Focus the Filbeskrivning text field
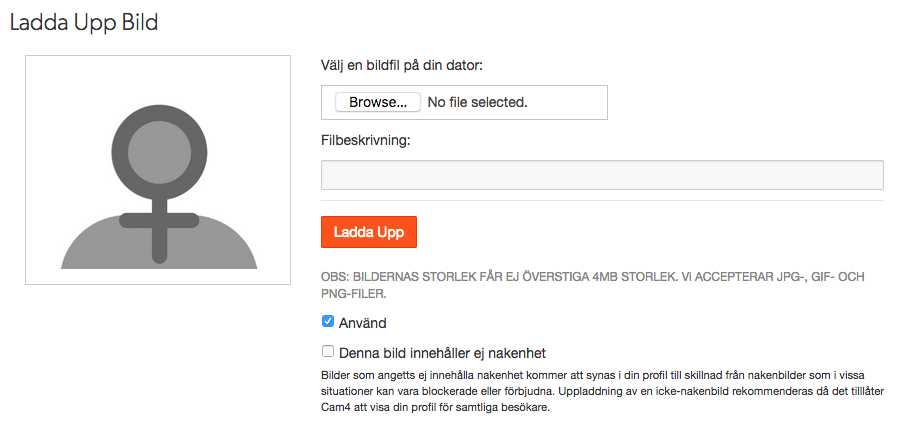Image resolution: width=909 pixels, height=426 pixels. coord(602,175)
